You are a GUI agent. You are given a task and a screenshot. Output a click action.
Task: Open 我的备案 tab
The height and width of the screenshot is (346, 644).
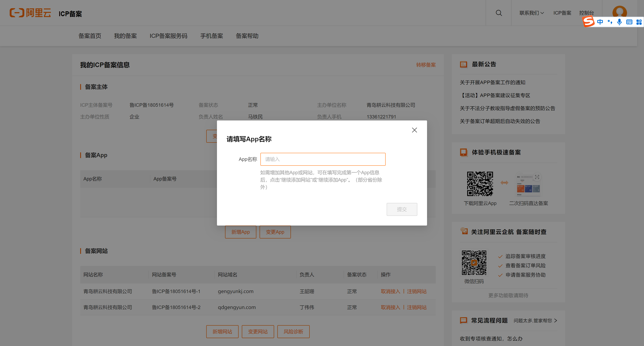[125, 36]
